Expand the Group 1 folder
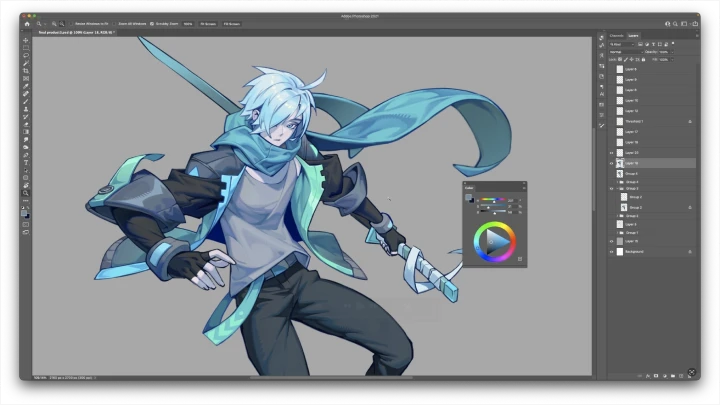Image resolution: width=720 pixels, height=405 pixels. click(x=617, y=232)
